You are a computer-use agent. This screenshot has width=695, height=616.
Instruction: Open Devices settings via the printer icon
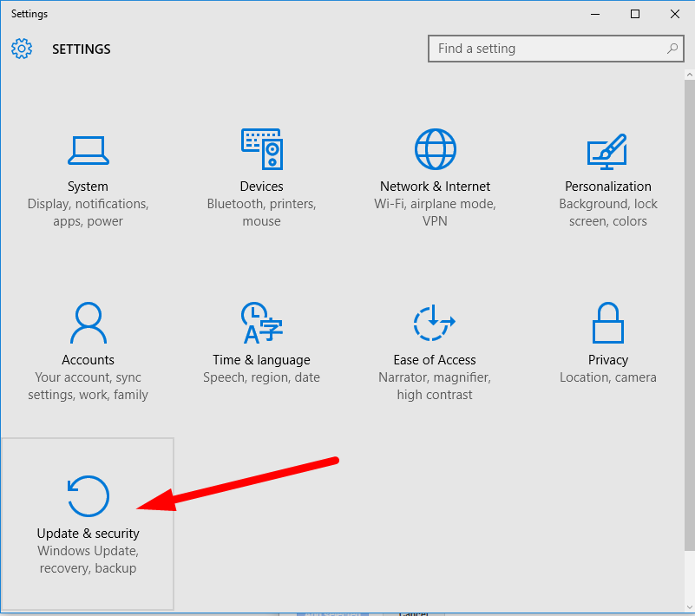pyautogui.click(x=261, y=148)
